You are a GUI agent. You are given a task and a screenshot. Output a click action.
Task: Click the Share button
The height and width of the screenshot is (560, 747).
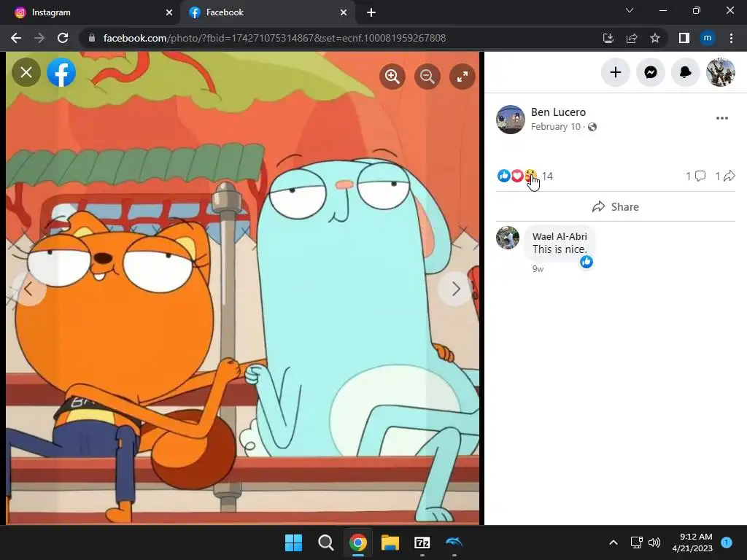pos(616,206)
